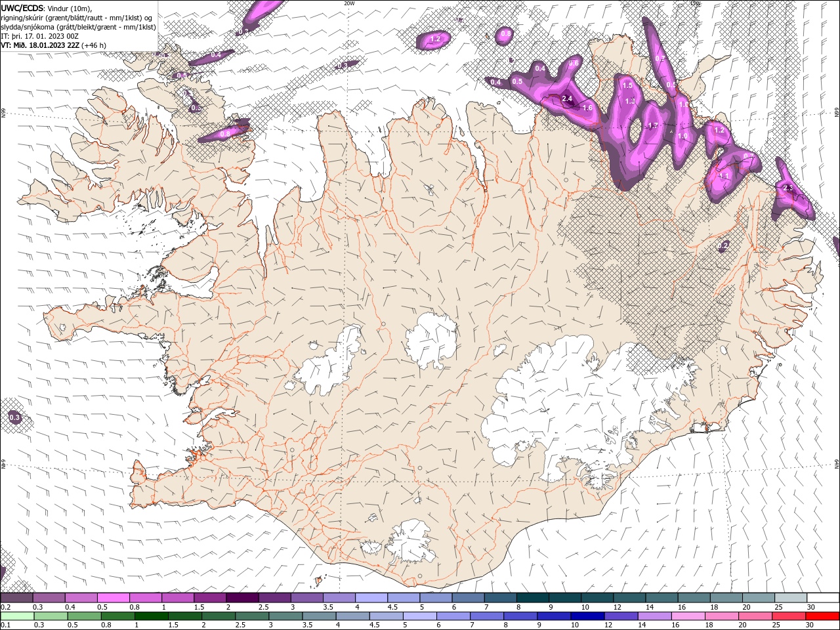840x630 pixels.
Task: Click the '2.4' snowfall value on the map
Action: (568, 99)
